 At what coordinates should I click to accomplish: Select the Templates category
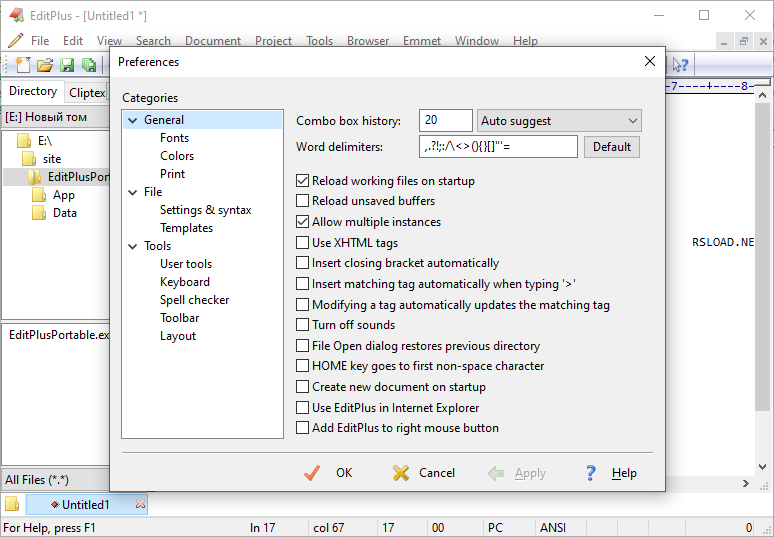[186, 228]
